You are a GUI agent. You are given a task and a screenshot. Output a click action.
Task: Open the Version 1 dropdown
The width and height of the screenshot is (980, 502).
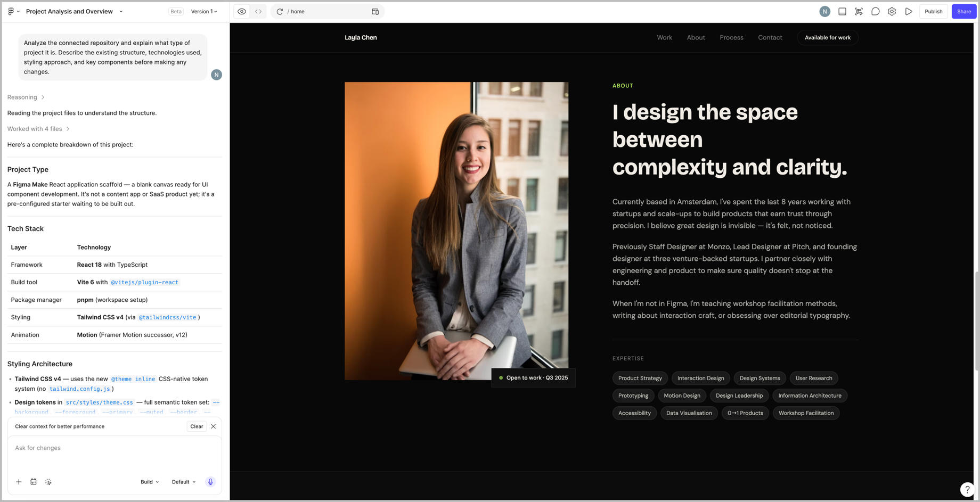tap(204, 11)
